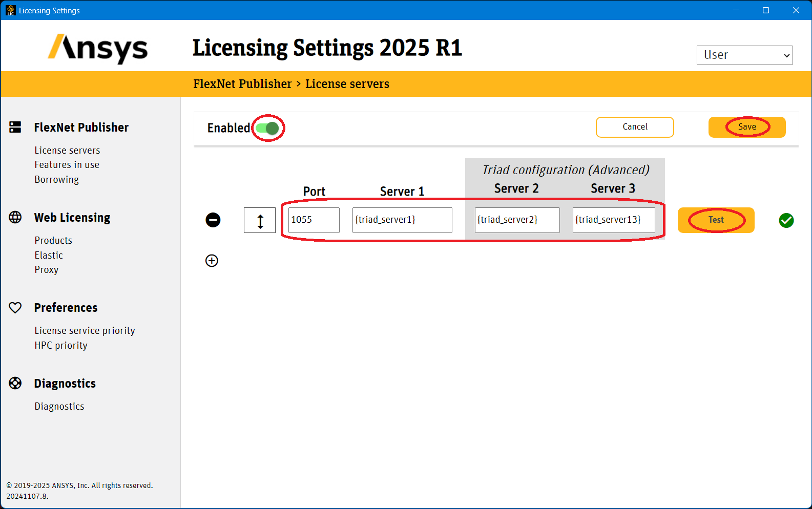Image resolution: width=812 pixels, height=509 pixels.
Task: Open License servers page
Action: click(67, 150)
